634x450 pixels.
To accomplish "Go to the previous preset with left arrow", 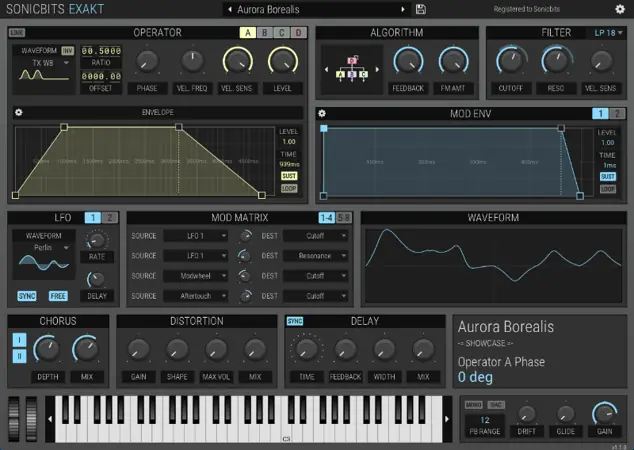I will click(228, 9).
